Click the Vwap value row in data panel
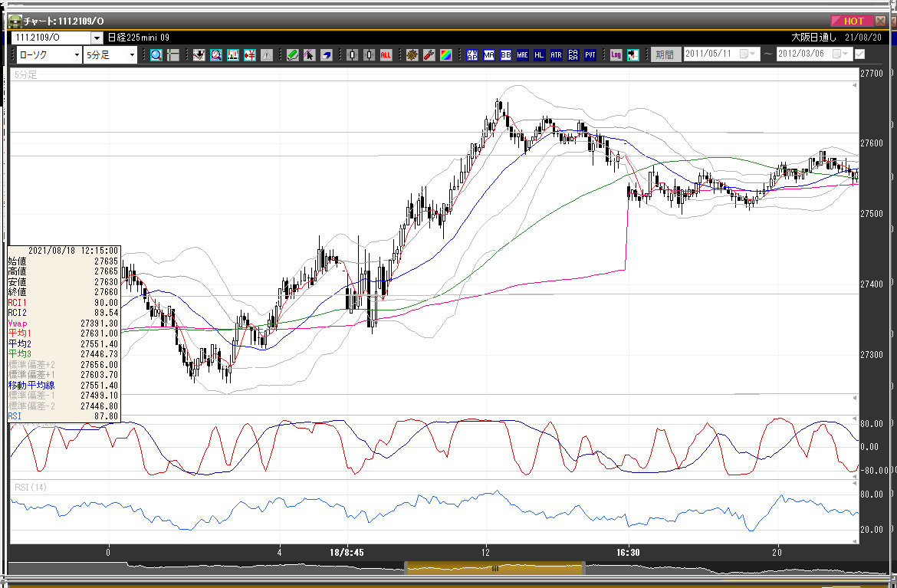Viewport: 897px width, 588px height. (x=64, y=324)
